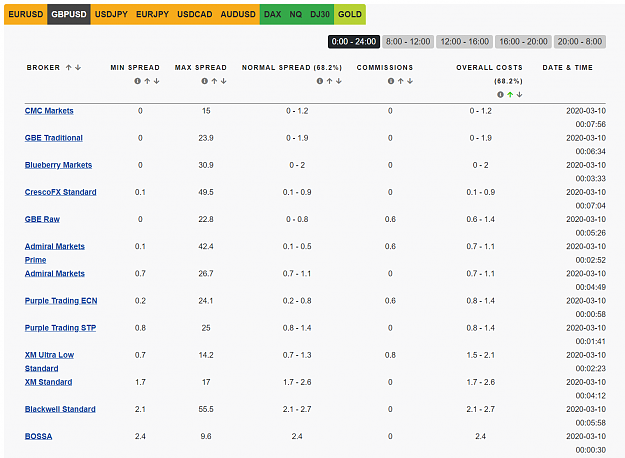The width and height of the screenshot is (625, 458).
Task: Open the NQ index tab
Action: tap(296, 14)
